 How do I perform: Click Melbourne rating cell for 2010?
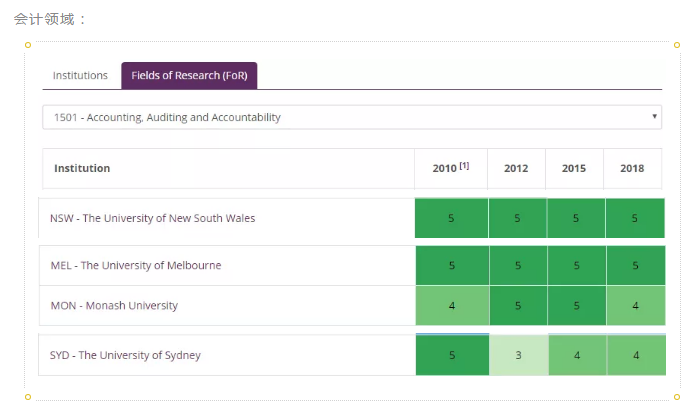point(452,265)
